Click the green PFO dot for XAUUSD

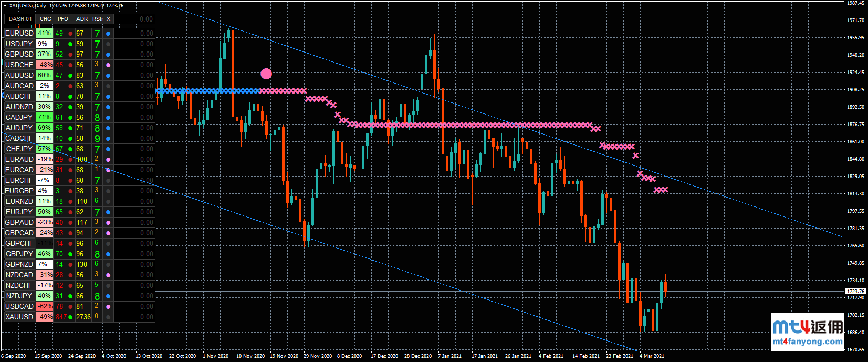[70, 317]
